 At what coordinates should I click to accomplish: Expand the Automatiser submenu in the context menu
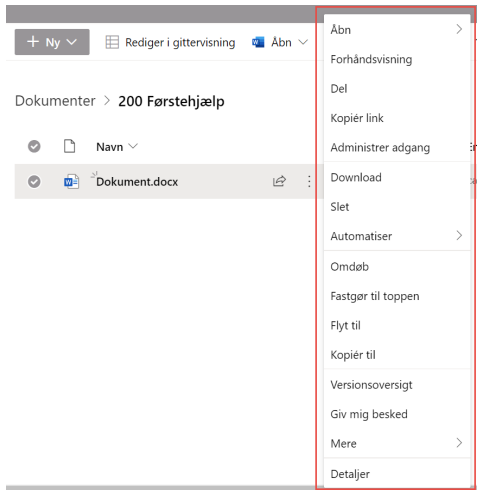(x=459, y=235)
